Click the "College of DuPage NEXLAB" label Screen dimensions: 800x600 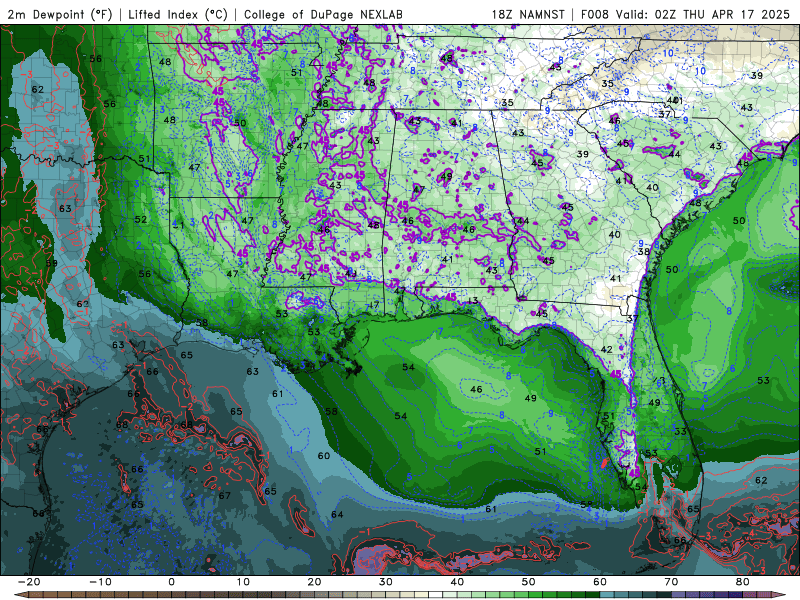click(323, 14)
